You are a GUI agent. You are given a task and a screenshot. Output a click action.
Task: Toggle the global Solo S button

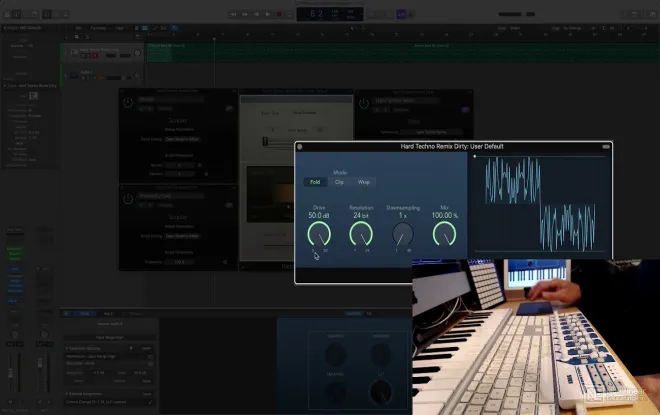click(87, 37)
